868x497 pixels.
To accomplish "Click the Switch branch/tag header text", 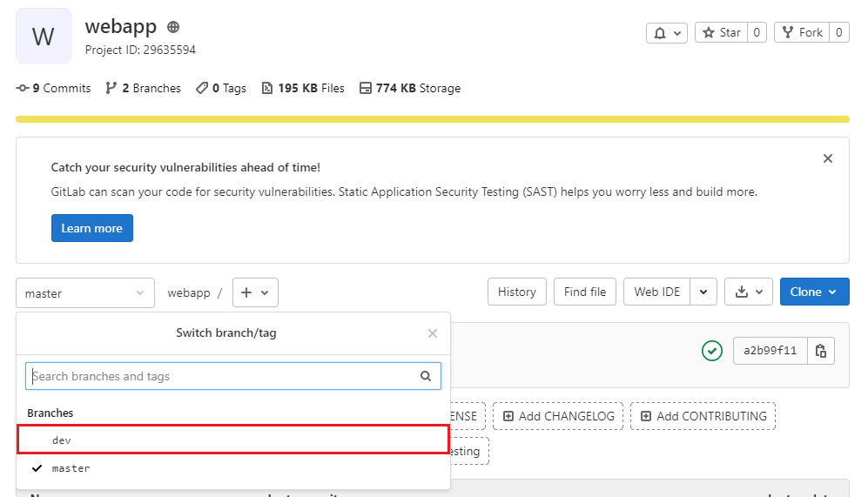I will 225,332.
